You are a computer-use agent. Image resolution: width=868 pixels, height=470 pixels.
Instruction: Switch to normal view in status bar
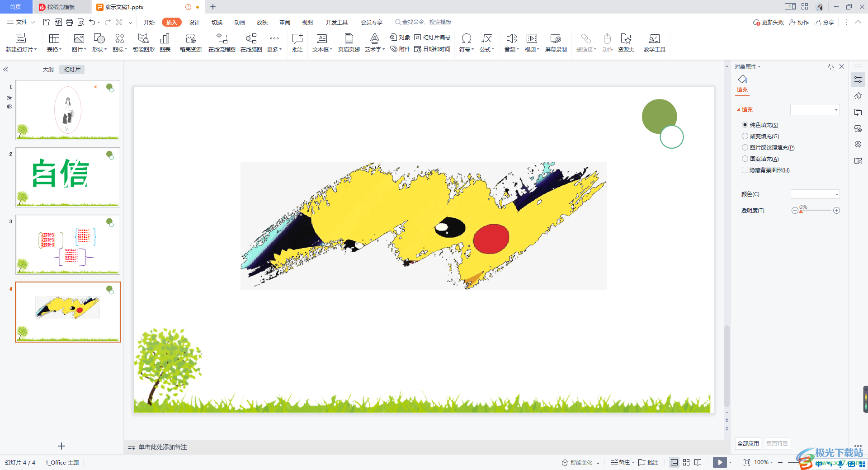coord(674,462)
